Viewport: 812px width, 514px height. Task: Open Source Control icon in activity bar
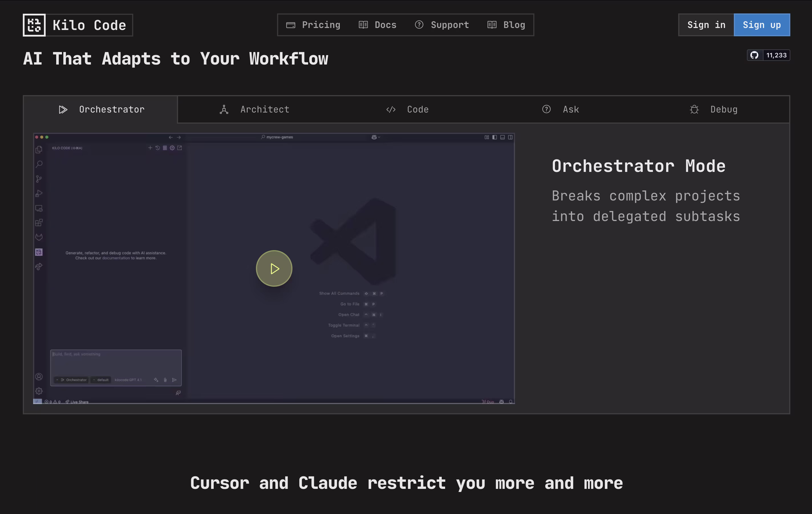pyautogui.click(x=39, y=179)
